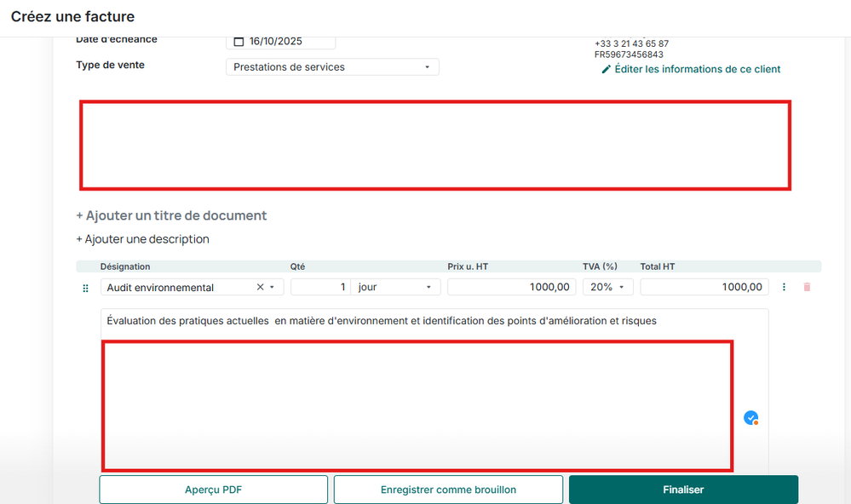Image resolution: width=851 pixels, height=504 pixels.
Task: Expand the Audit environnemental designation dropdown arrow
Action: (272, 287)
